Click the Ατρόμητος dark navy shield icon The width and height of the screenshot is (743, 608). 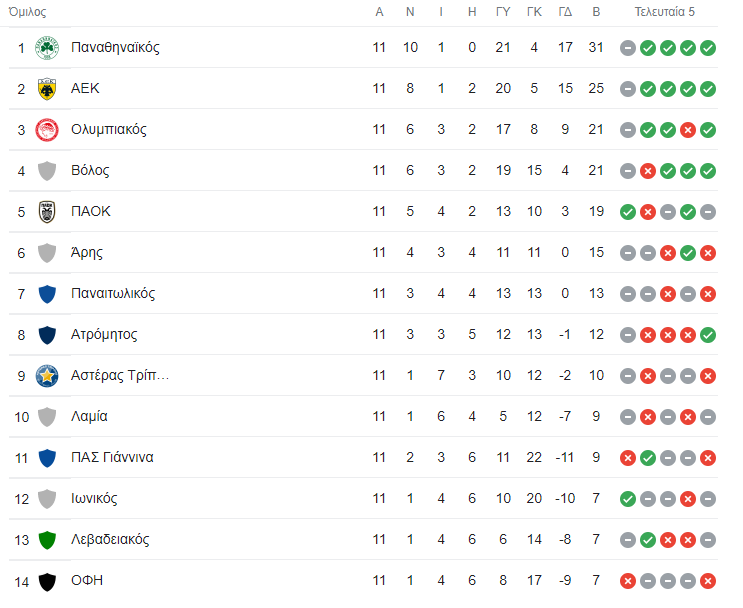(x=47, y=335)
